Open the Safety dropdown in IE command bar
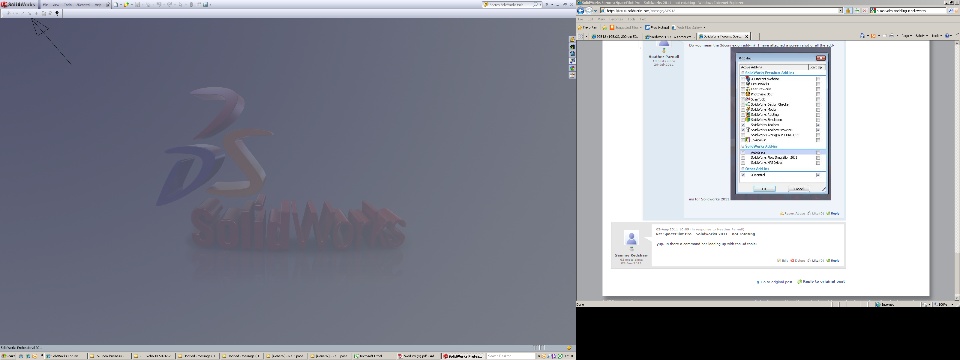Screen dimensions: 960x360 [x=920, y=36]
